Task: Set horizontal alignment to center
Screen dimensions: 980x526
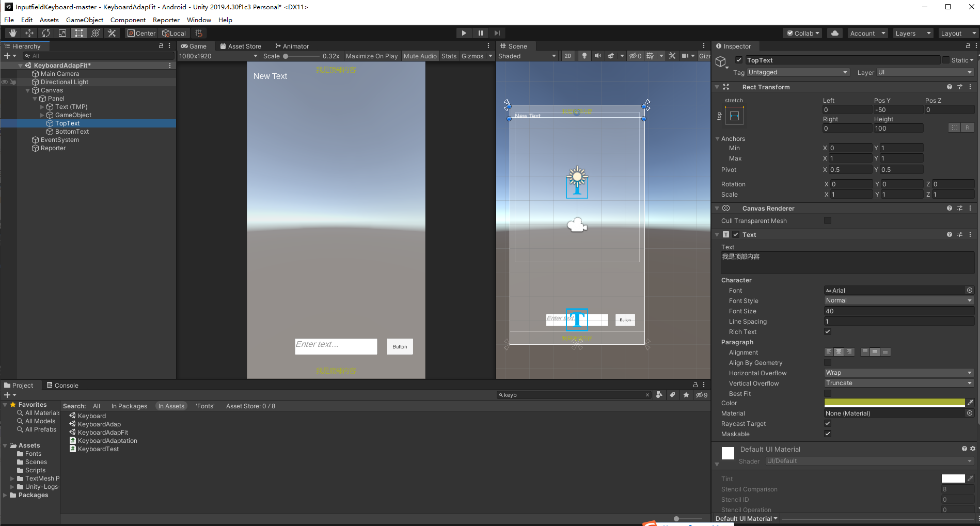Action: click(839, 352)
